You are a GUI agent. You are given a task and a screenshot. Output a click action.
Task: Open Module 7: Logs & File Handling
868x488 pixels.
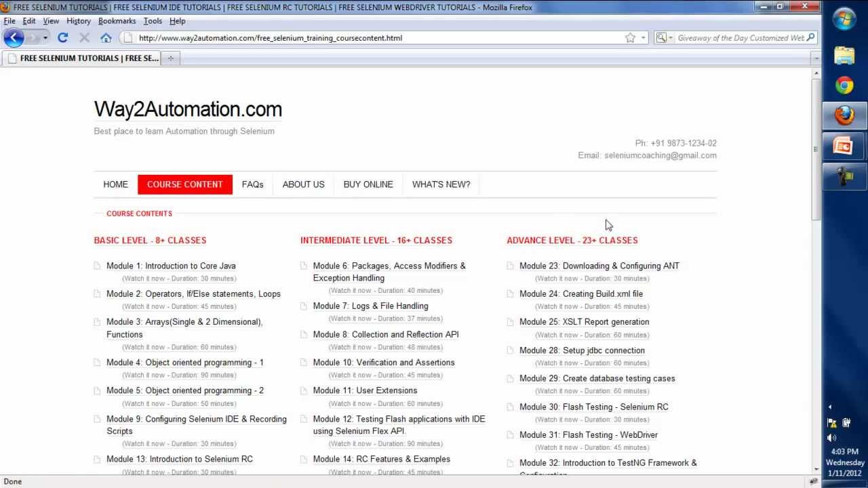370,306
